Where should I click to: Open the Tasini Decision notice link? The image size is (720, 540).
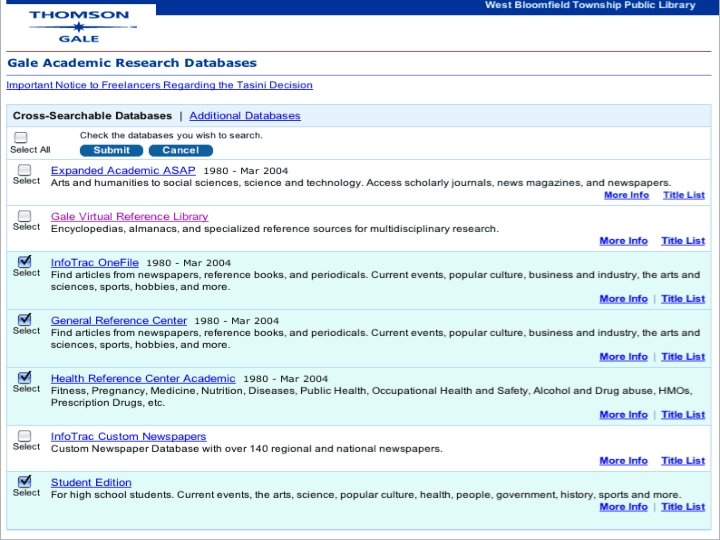click(159, 85)
